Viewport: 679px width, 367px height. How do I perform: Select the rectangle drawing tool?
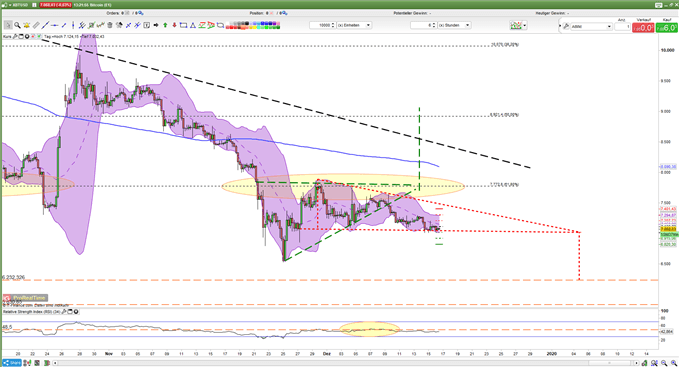(x=183, y=25)
